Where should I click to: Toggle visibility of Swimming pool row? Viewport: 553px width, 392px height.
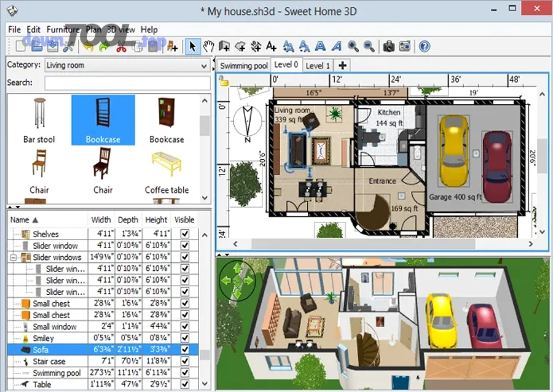[x=184, y=373]
